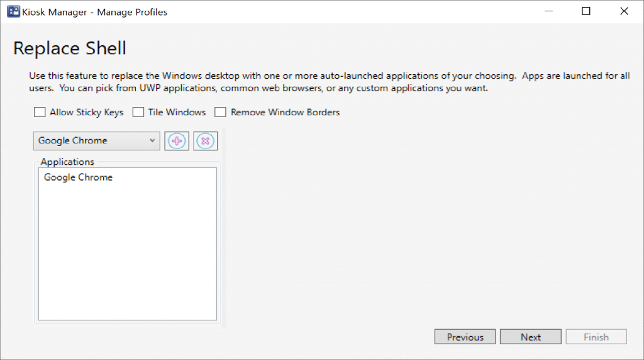Minimize the Kiosk Manager window

pos(548,11)
